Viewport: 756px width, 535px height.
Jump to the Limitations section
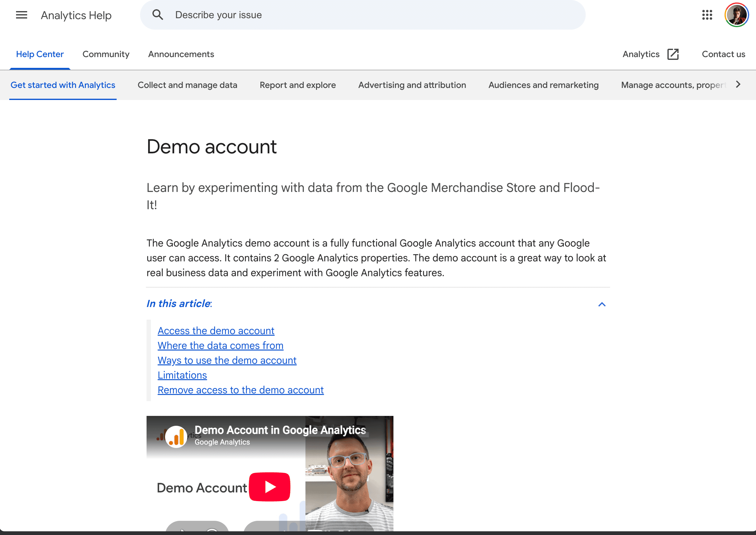coord(182,375)
